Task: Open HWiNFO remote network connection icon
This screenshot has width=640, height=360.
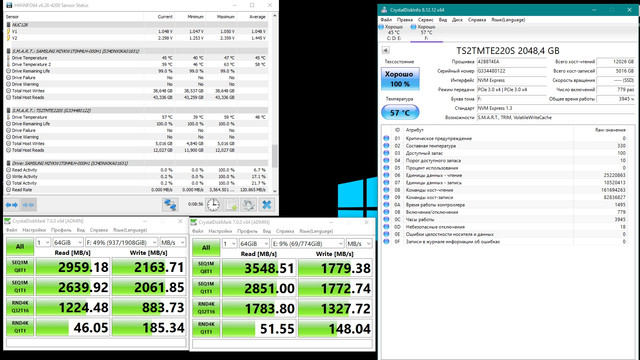Action: click(x=170, y=204)
